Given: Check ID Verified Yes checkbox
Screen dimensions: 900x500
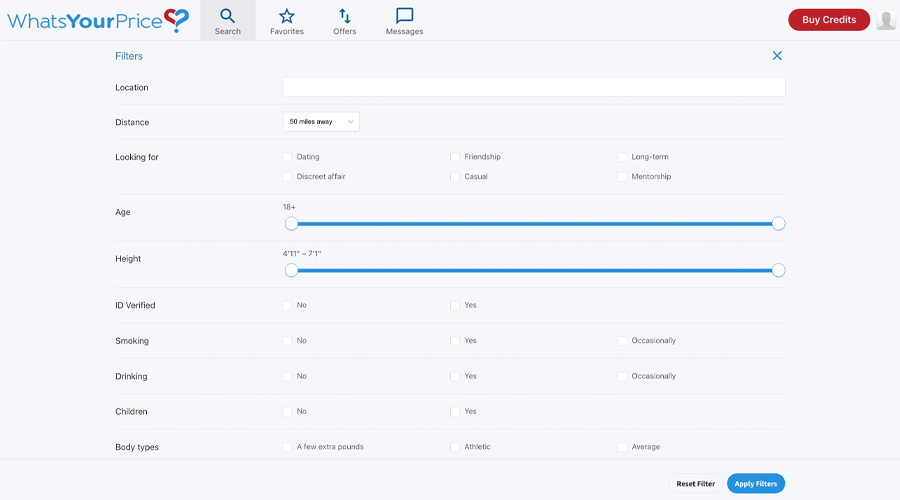Looking at the screenshot, I should point(455,305).
